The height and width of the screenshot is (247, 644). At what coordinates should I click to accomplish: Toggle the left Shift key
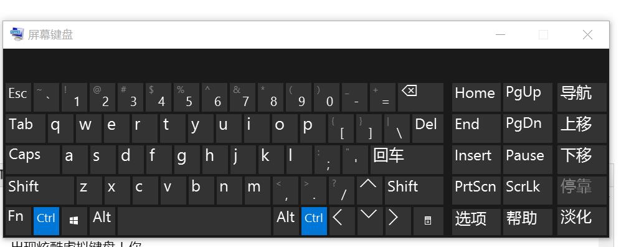[40, 190]
